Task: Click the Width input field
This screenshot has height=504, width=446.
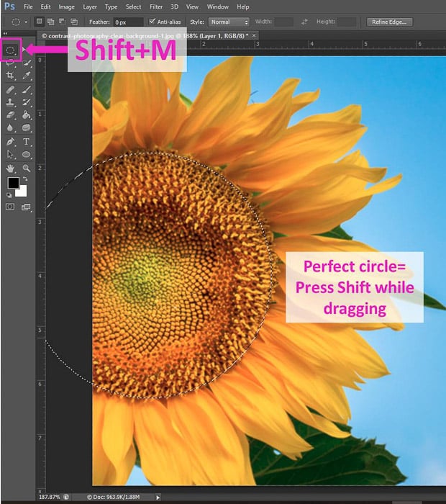Action: tap(283, 22)
